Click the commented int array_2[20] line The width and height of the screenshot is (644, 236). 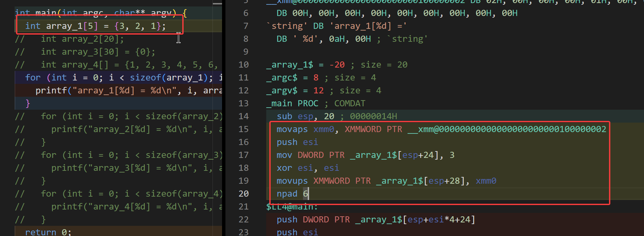click(x=82, y=39)
